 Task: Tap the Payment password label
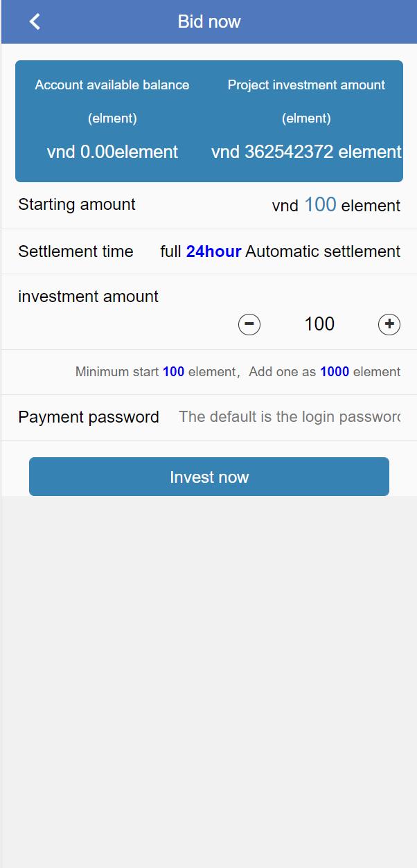pyautogui.click(x=89, y=417)
